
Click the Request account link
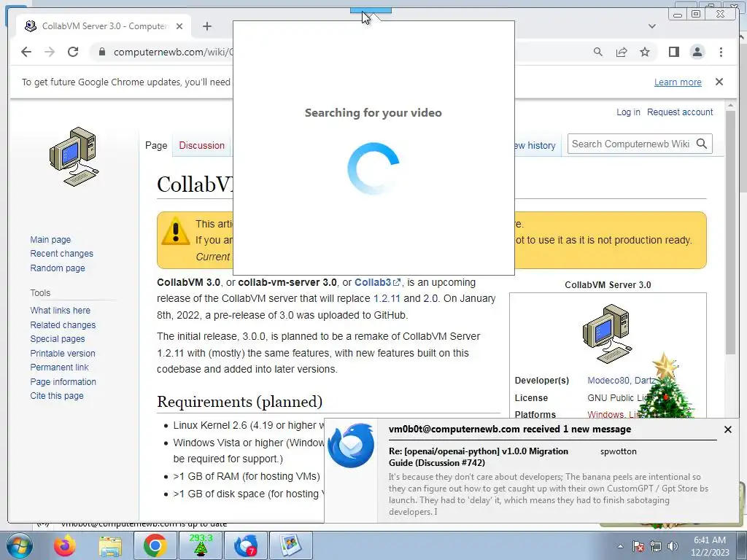click(680, 112)
